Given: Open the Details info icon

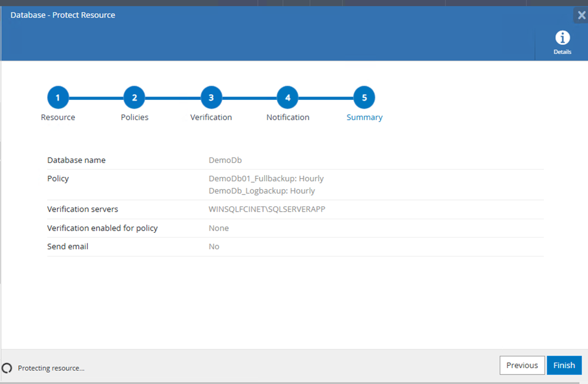Looking at the screenshot, I should coord(562,38).
